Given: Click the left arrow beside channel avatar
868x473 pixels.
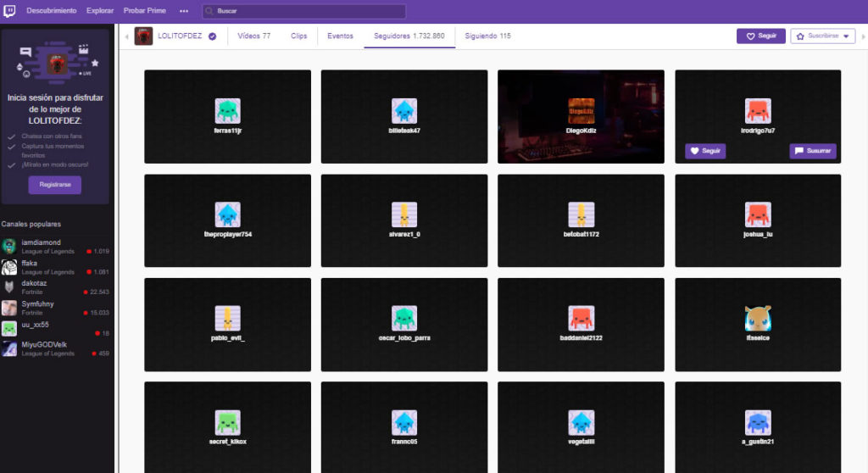Looking at the screenshot, I should [x=127, y=36].
